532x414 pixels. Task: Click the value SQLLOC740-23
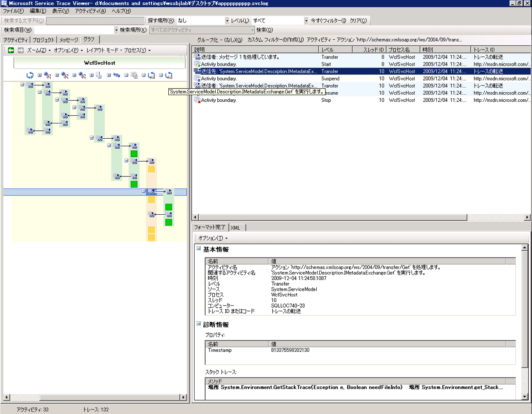[x=288, y=306]
